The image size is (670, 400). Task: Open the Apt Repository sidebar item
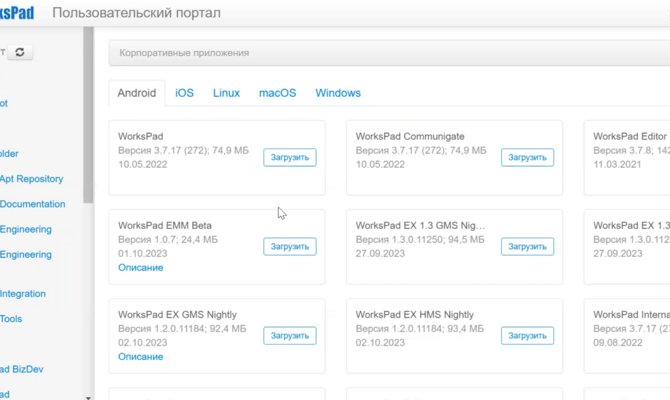(x=31, y=179)
